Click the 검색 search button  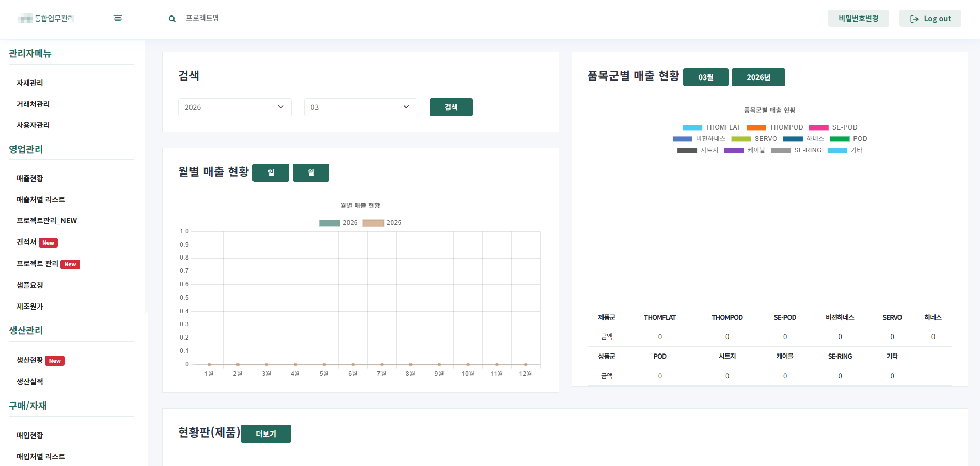pyautogui.click(x=450, y=107)
